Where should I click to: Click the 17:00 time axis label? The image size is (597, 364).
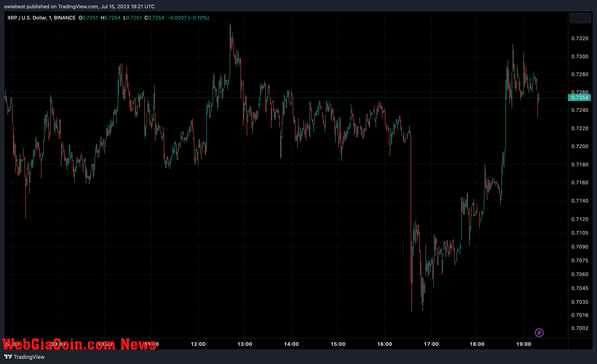431,344
